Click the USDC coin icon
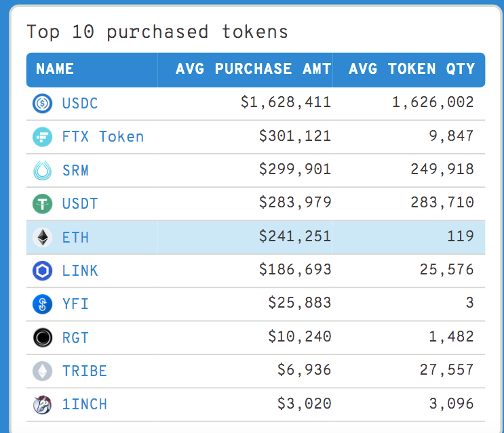This screenshot has width=504, height=433. [x=42, y=104]
